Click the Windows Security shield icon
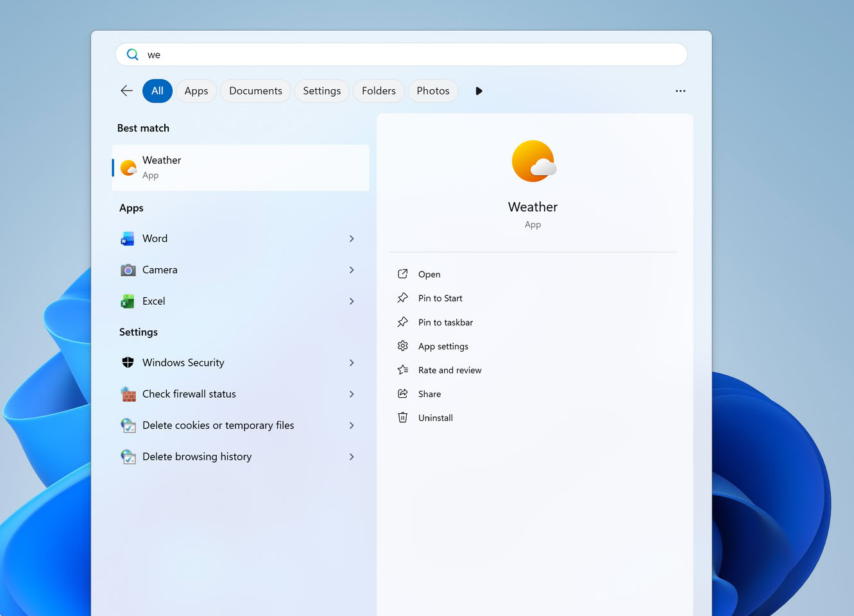 point(128,363)
